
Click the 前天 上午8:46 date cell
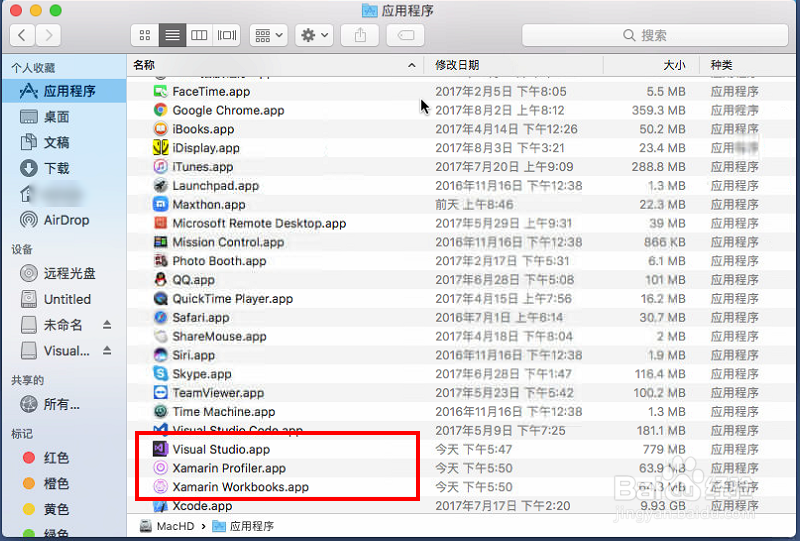pyautogui.click(x=474, y=205)
